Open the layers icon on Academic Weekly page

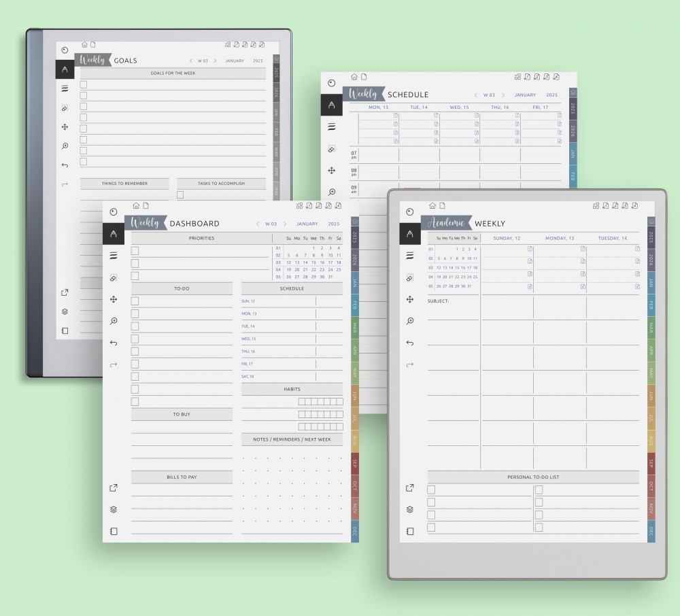point(410,509)
